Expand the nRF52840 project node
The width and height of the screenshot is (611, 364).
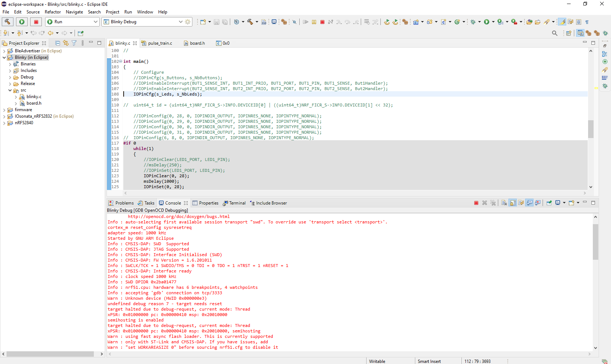pyautogui.click(x=4, y=123)
